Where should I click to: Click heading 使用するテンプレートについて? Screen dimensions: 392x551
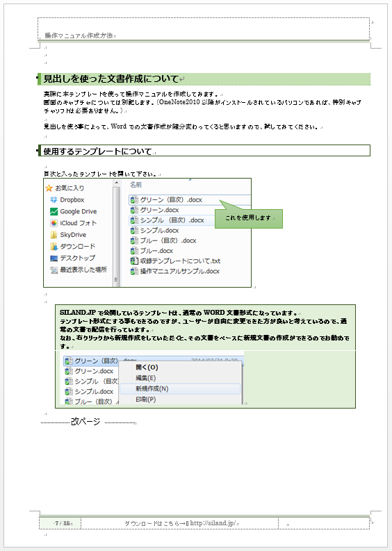click(x=97, y=151)
